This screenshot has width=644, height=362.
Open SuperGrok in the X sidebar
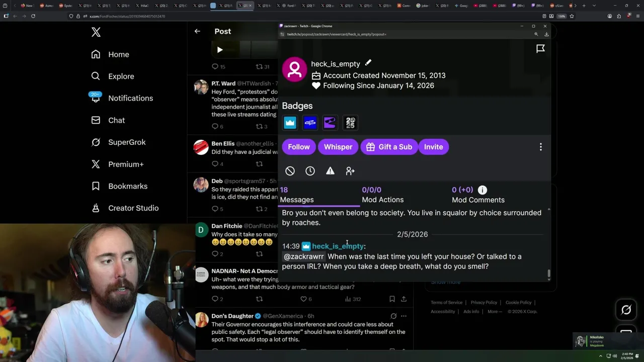coord(118,142)
